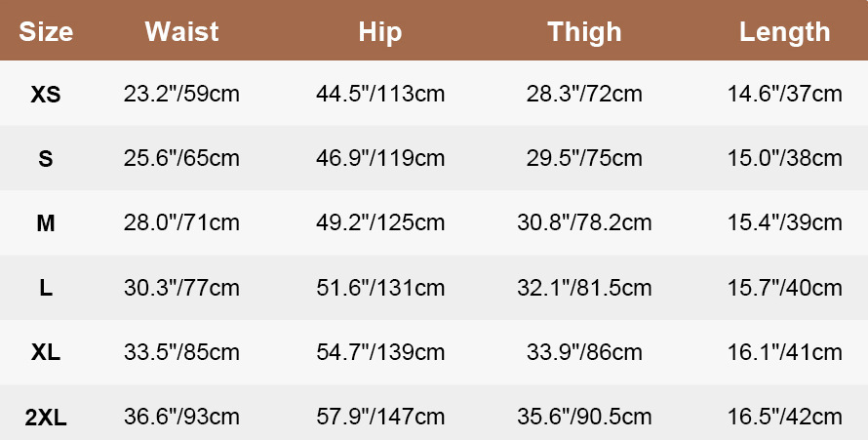868x440 pixels.
Task: Select XS length value 14.6"/37cm
Action: click(784, 94)
